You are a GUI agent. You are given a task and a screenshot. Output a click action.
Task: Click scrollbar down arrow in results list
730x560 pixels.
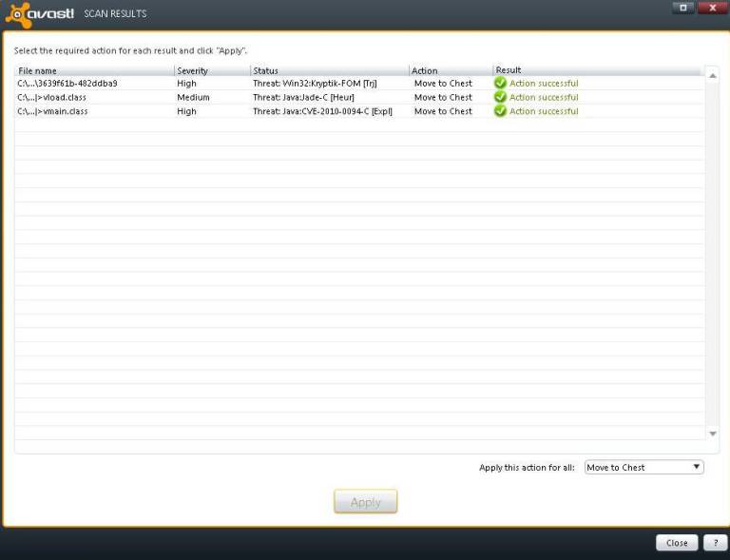(712, 434)
